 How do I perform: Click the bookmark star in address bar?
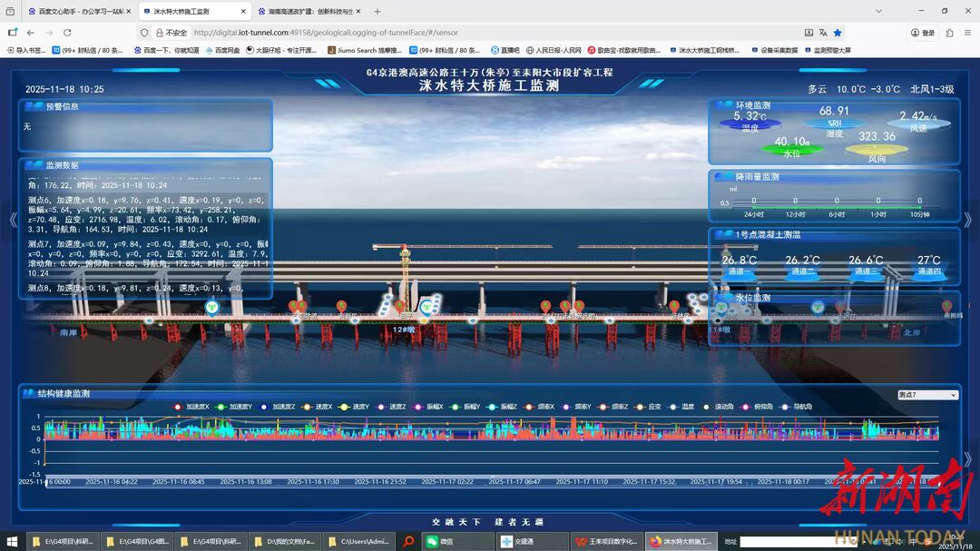[x=838, y=33]
